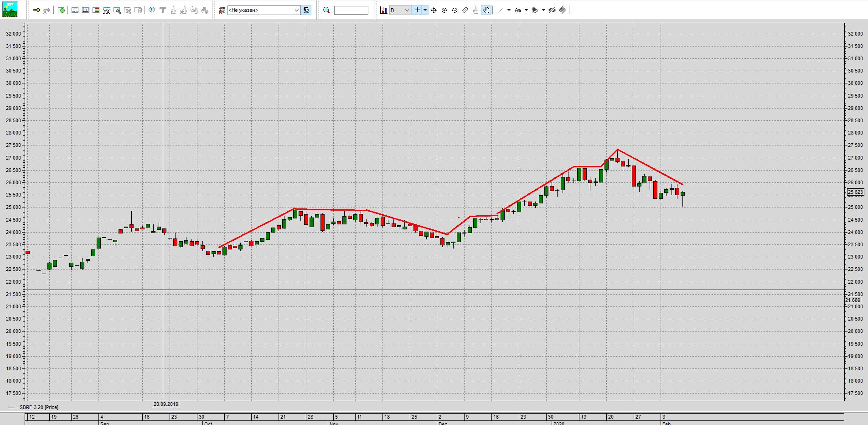This screenshot has width=868, height=425.
Task: Open the red-green table rows icon
Action: click(x=96, y=10)
